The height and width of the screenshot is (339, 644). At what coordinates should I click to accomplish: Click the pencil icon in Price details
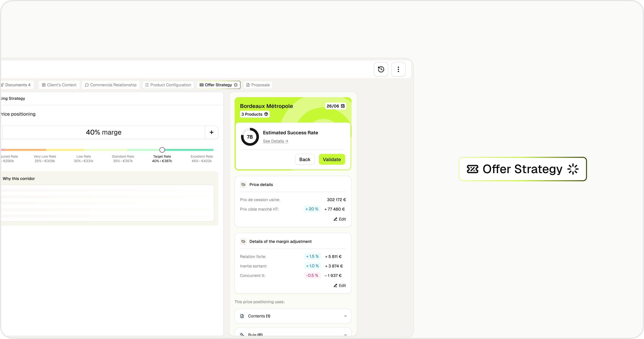click(335, 219)
